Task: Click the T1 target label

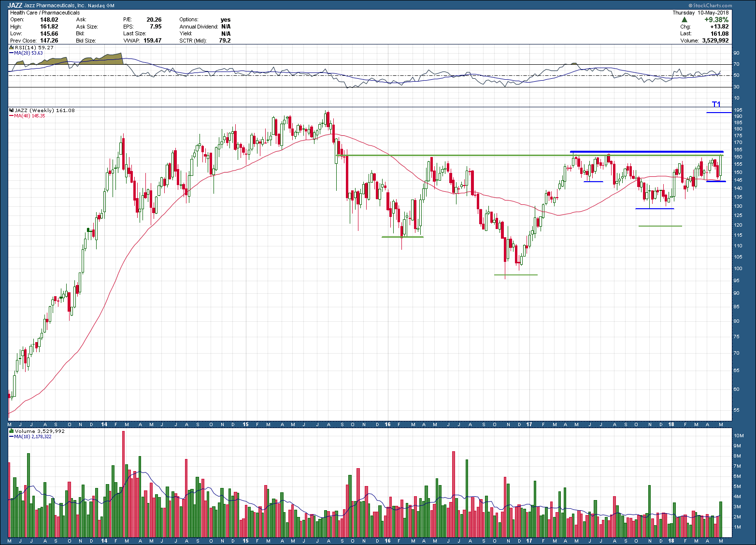Action: click(716, 104)
